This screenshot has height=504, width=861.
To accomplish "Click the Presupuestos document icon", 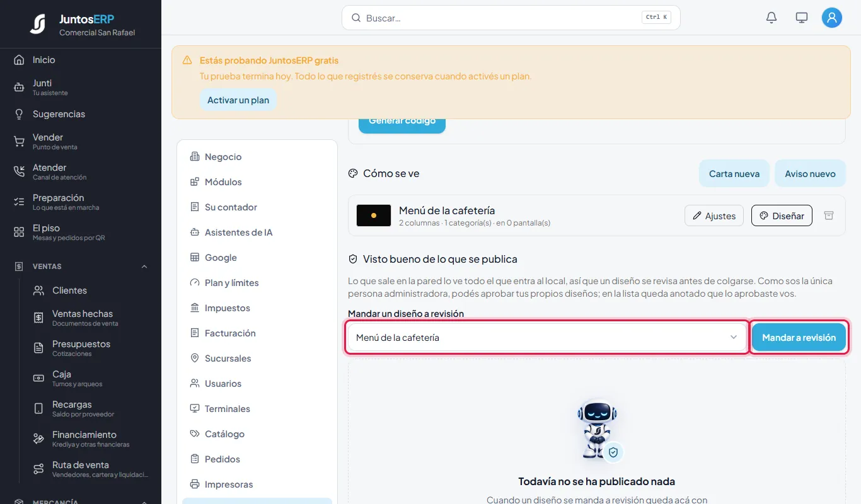I will (x=38, y=348).
